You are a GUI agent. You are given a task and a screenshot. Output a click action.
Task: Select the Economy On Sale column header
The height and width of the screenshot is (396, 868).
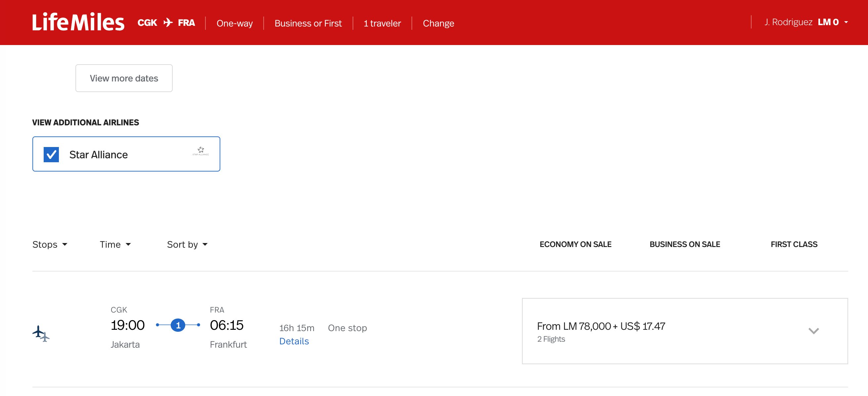(x=575, y=244)
